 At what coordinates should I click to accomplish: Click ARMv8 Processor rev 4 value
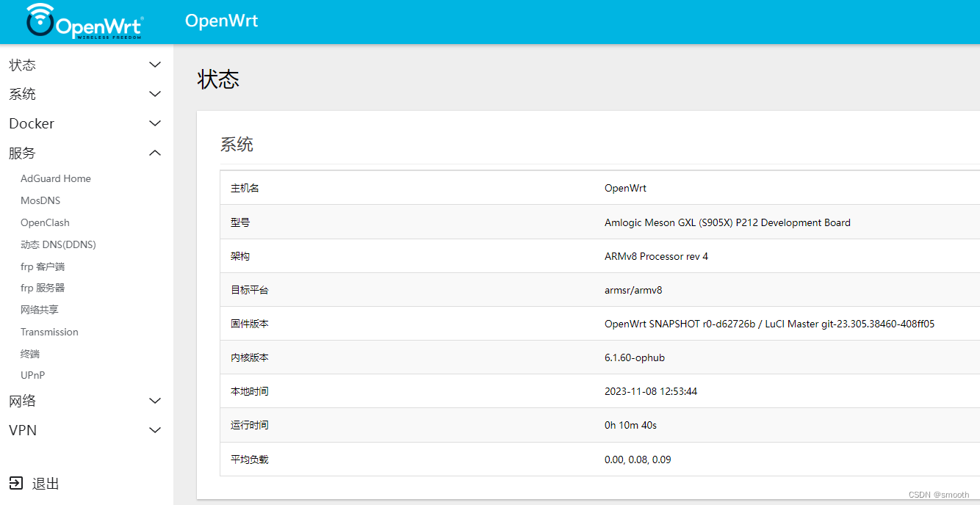656,256
